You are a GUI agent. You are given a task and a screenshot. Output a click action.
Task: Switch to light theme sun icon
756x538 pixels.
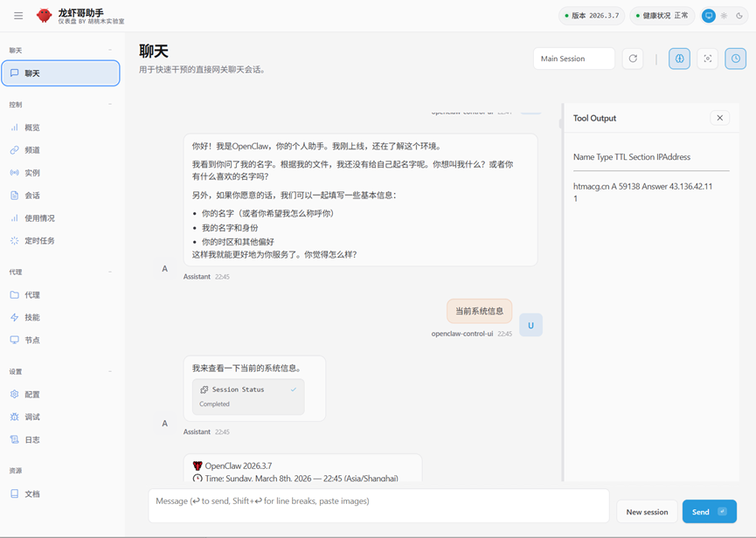[x=724, y=16]
